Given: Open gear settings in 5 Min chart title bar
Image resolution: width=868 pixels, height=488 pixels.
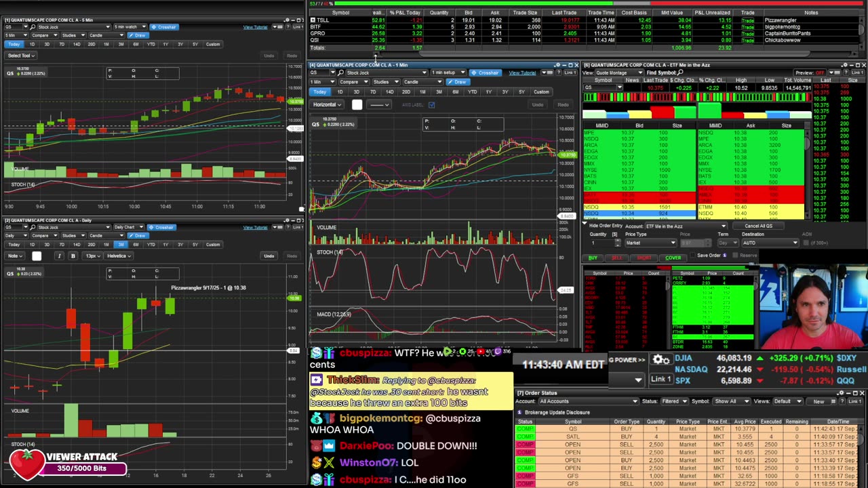Looking at the screenshot, I should (x=288, y=20).
